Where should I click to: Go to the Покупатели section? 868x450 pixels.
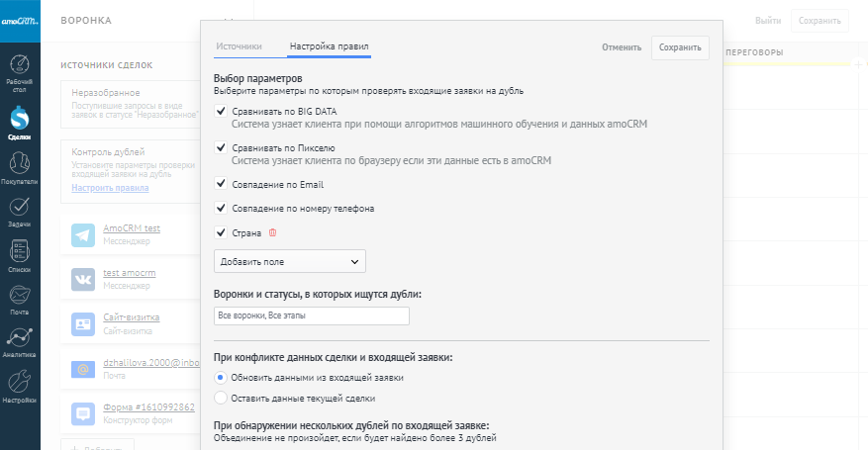tap(20, 167)
